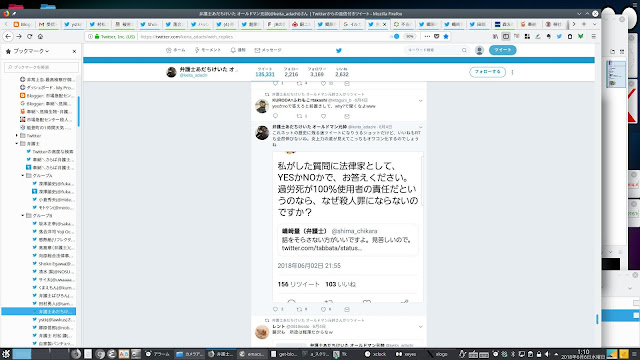Open the page actions three-dot menu in address bar

(x=427, y=36)
